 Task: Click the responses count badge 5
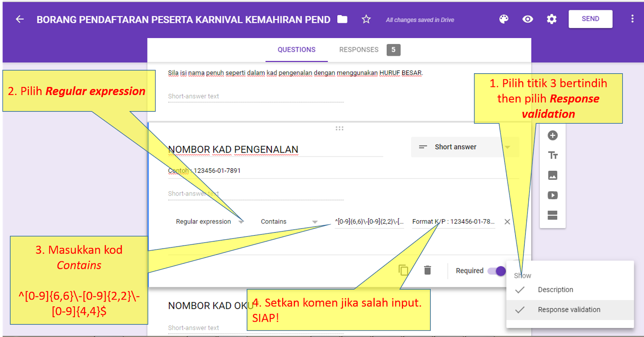[x=393, y=50]
